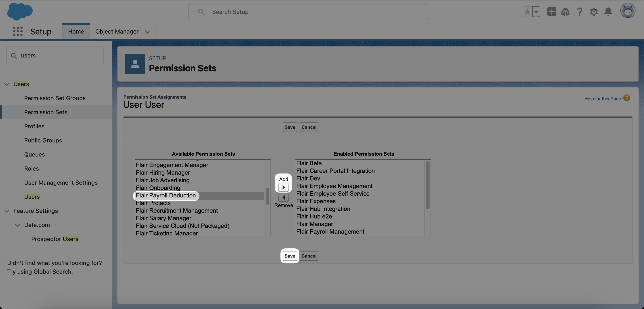Screen dimensions: 644x309
Task: Open the Setup gear icon
Action: 594,12
